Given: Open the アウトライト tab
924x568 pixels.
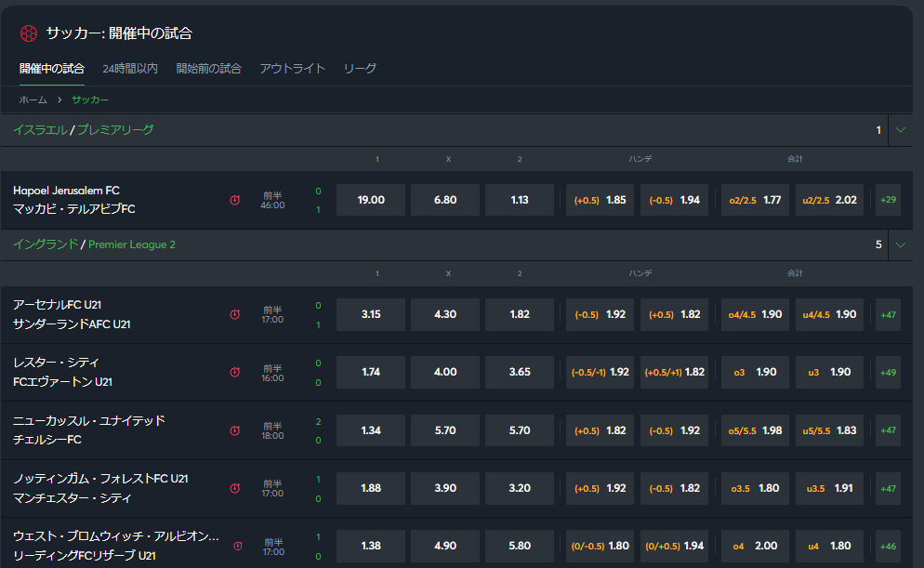Looking at the screenshot, I should pos(292,69).
